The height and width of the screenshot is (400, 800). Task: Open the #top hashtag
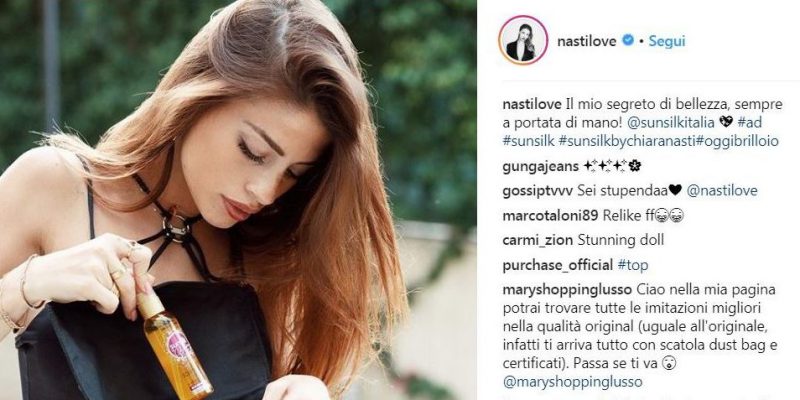coord(633,265)
